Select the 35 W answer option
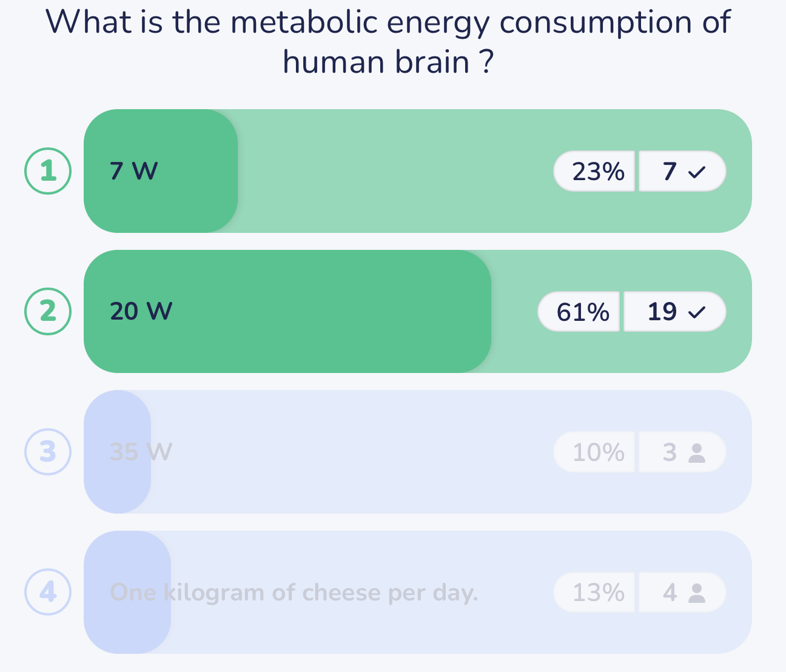Screen dimensions: 786x672 (x=141, y=452)
